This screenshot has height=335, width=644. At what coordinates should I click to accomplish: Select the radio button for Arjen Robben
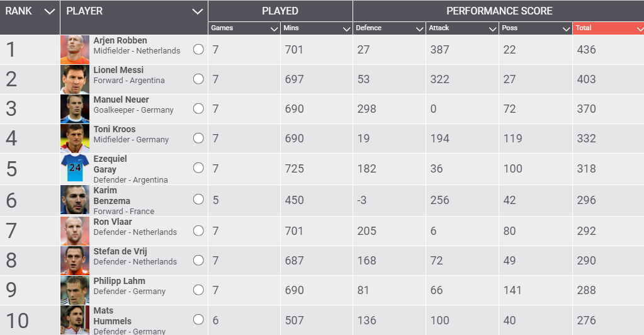pos(198,50)
